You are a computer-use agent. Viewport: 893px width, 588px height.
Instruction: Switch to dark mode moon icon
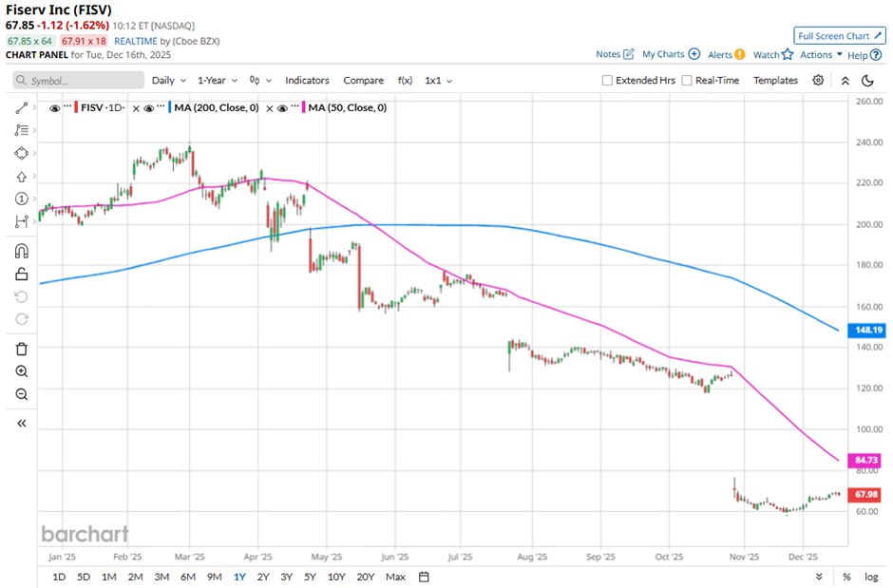(x=867, y=81)
